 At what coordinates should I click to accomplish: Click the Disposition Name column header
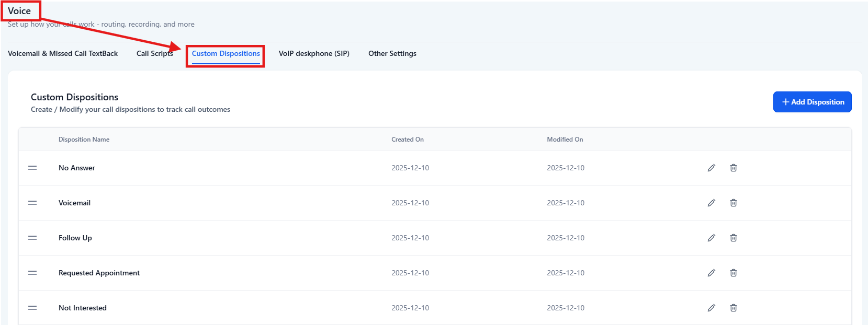pos(84,140)
